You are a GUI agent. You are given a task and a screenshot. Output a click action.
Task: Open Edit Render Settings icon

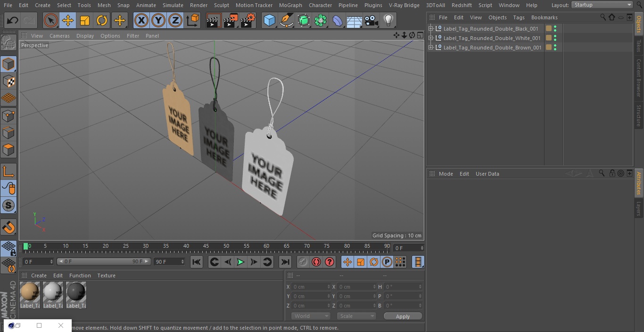tap(248, 21)
